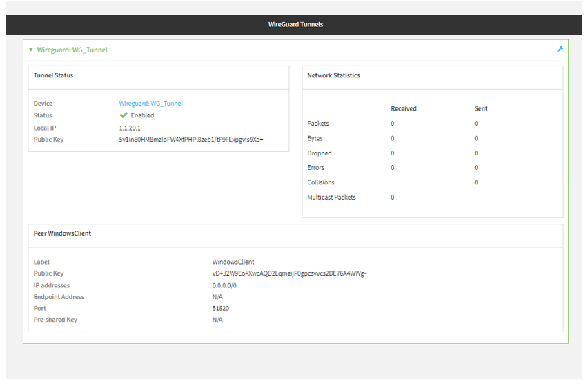Select the IP addresses value 0.0.0.0/0
Viewport: 588px width, 384px height.
coord(224,286)
